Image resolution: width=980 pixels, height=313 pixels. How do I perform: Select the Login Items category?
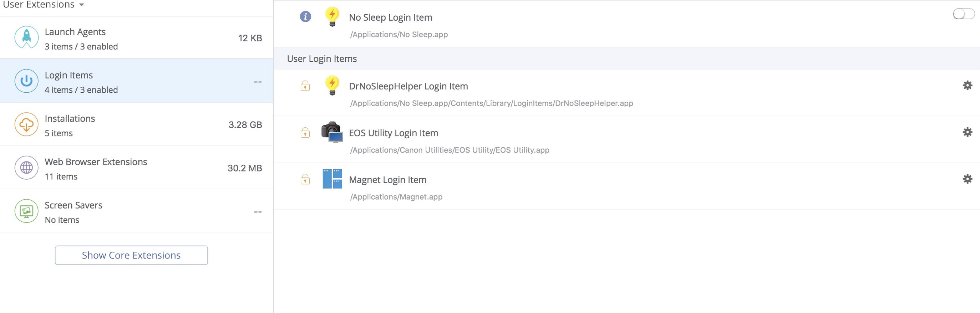tap(137, 81)
